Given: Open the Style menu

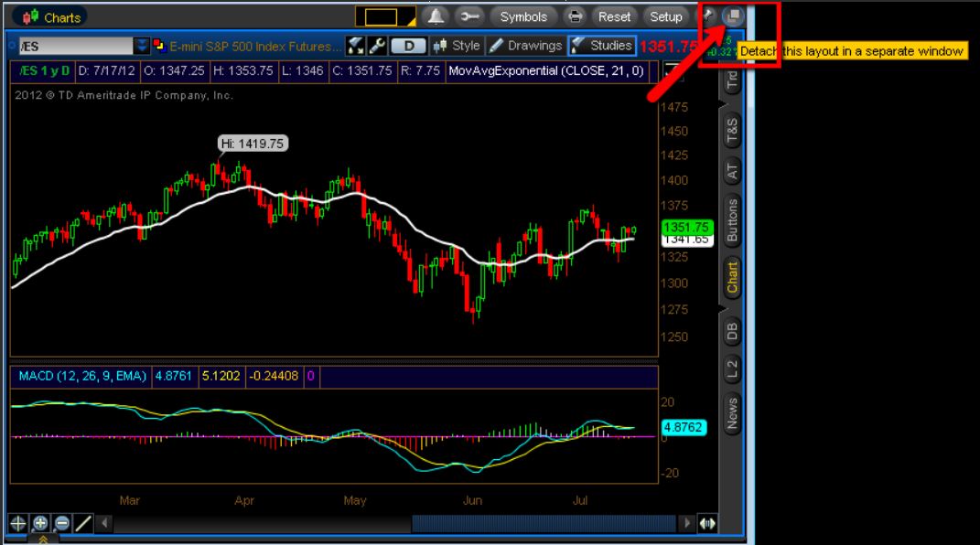Looking at the screenshot, I should [458, 46].
